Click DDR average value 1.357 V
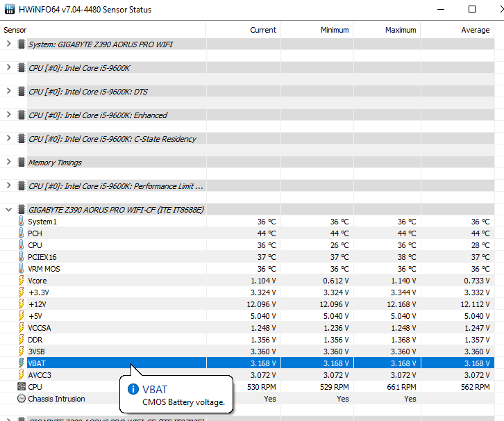504x421 pixels. coord(477,340)
